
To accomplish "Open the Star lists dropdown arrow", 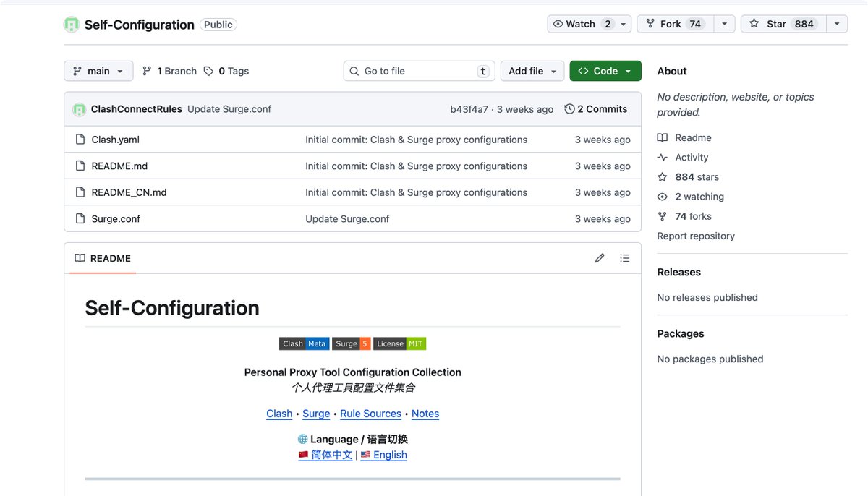I will click(x=836, y=24).
